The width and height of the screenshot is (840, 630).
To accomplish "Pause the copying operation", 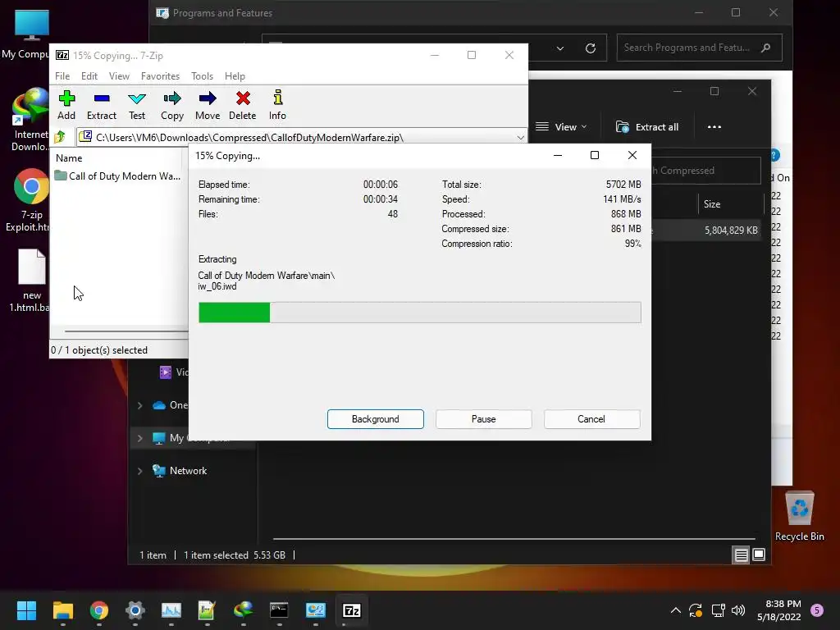I will (x=484, y=419).
